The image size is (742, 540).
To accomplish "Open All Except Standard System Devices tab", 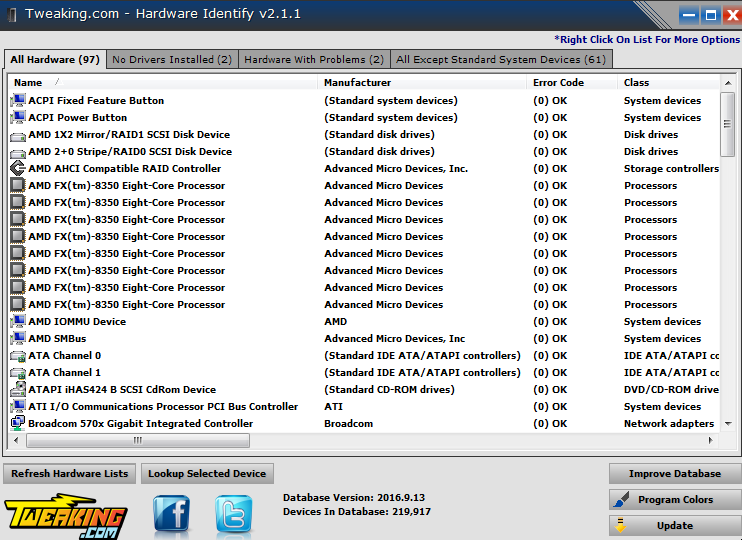I will click(501, 60).
